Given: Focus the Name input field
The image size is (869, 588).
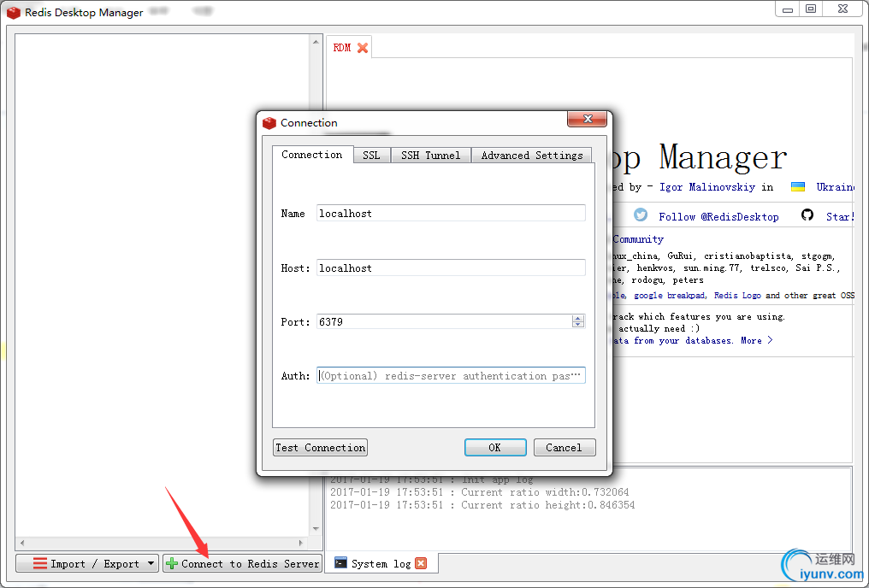Looking at the screenshot, I should [x=451, y=213].
